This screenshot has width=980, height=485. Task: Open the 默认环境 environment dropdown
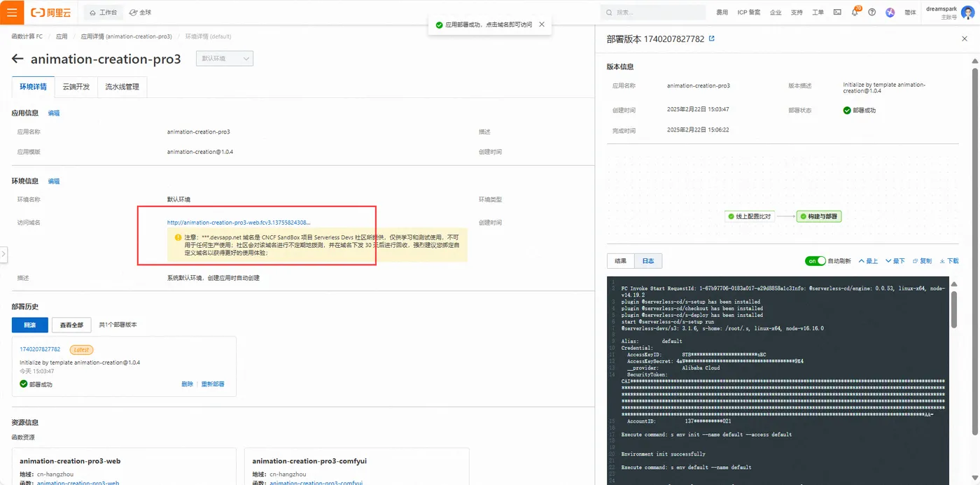(x=225, y=59)
